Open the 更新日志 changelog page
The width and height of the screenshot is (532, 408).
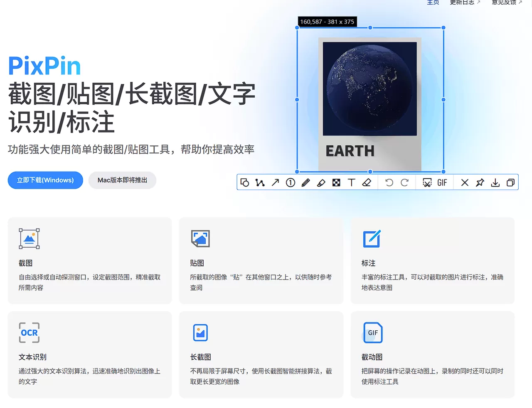(462, 2)
